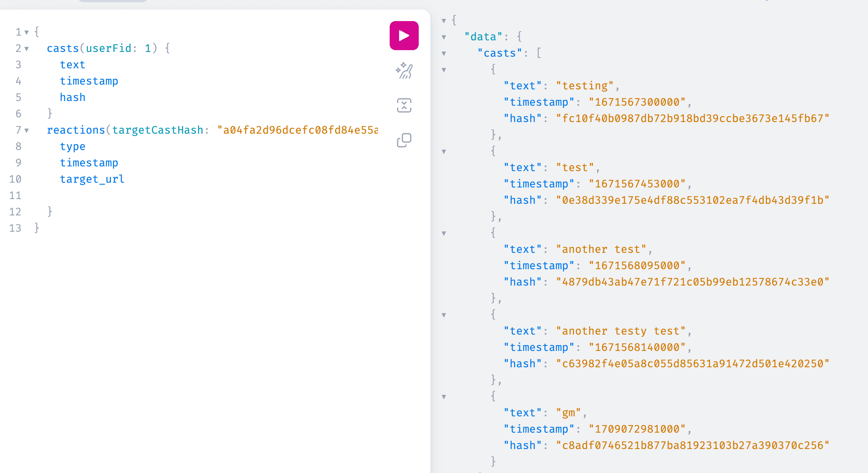Collapse the response root object arrow
The width and height of the screenshot is (868, 473).
coord(444,21)
